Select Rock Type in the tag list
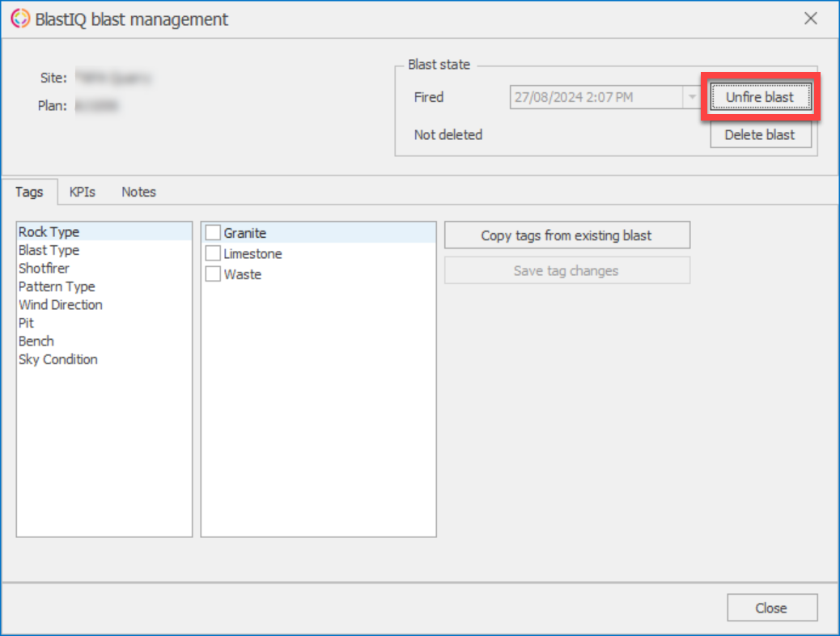The width and height of the screenshot is (840, 636). pyautogui.click(x=104, y=232)
